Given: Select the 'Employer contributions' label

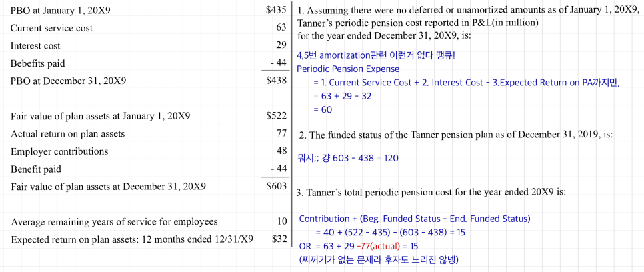Looking at the screenshot, I should click(59, 151).
